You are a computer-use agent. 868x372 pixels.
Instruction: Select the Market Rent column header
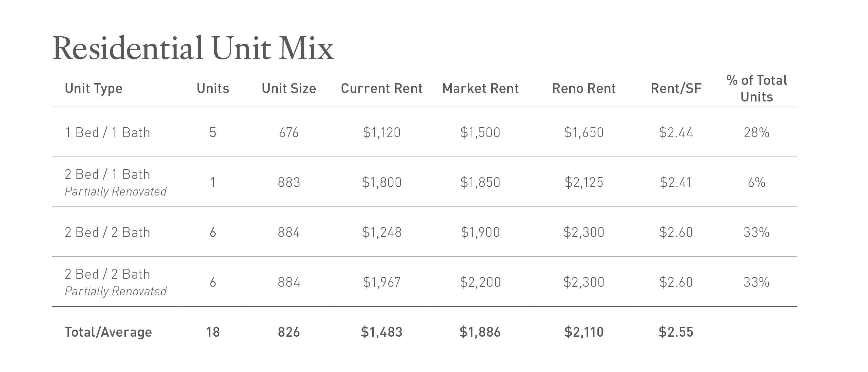(480, 89)
